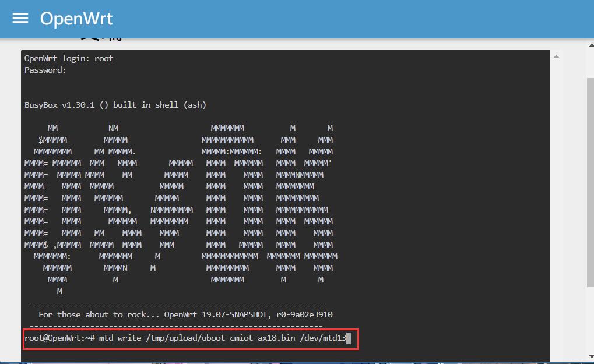Viewport: 594px width, 364px height.
Task: Click the 'OpenWrt login: root' line
Action: tap(69, 58)
